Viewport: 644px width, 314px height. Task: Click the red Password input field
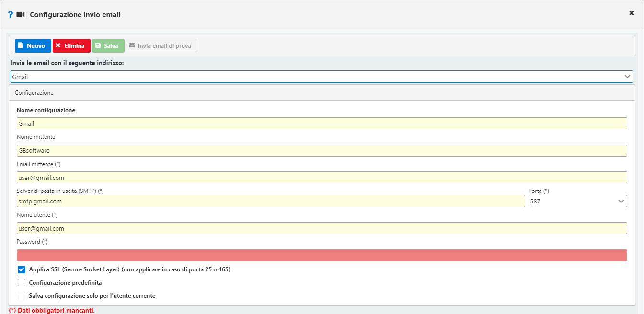322,255
